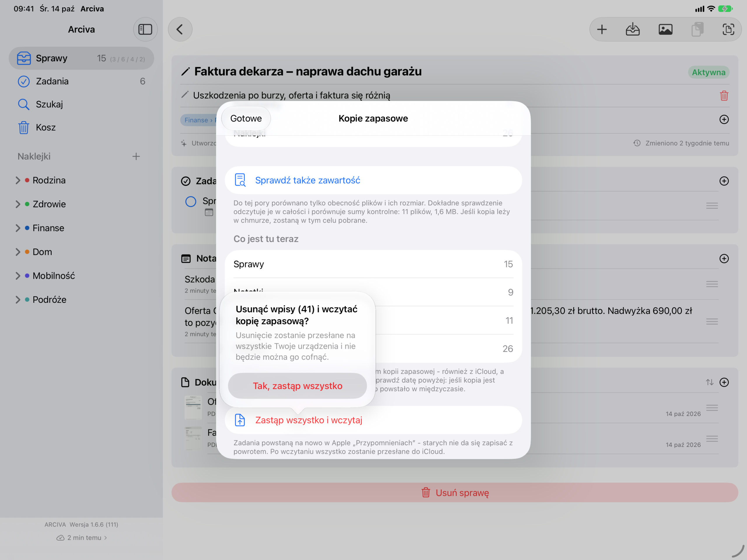Toggle documents sort order arrows

pos(710,382)
